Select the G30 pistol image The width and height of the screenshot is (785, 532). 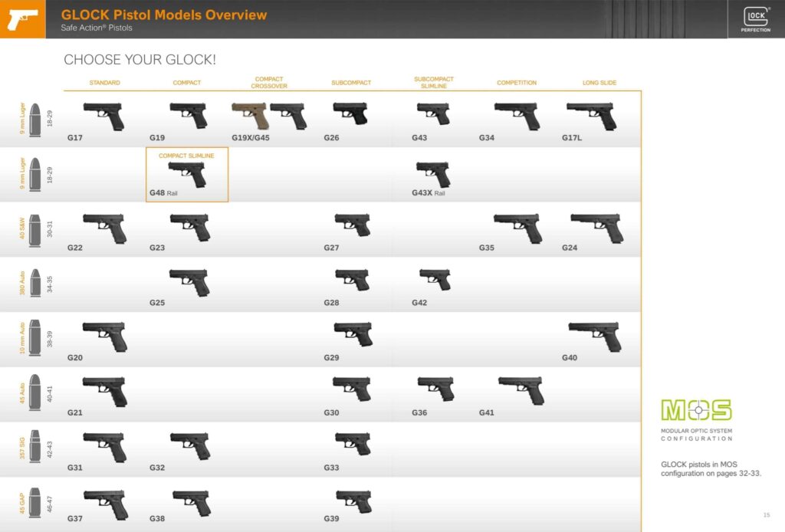point(353,389)
